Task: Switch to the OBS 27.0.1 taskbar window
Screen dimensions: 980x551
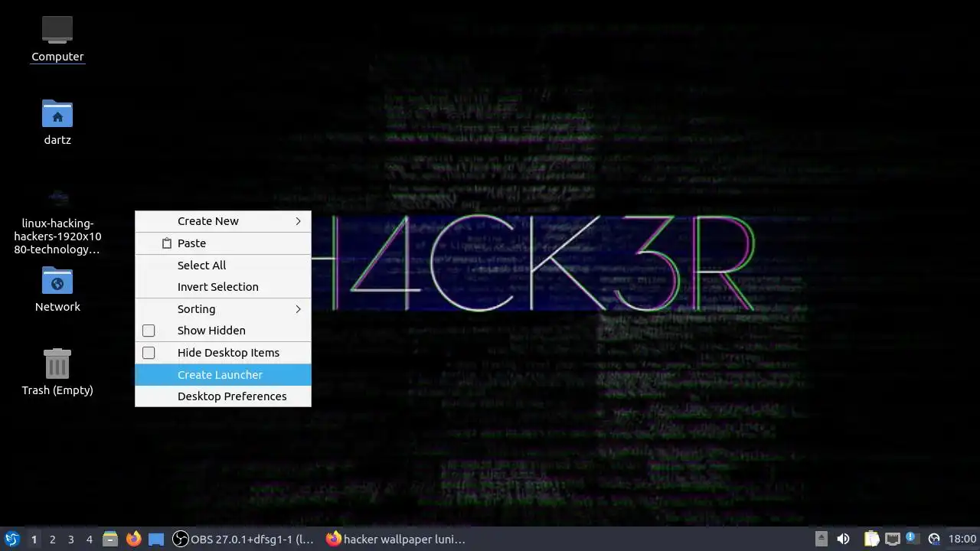Action: tap(243, 539)
